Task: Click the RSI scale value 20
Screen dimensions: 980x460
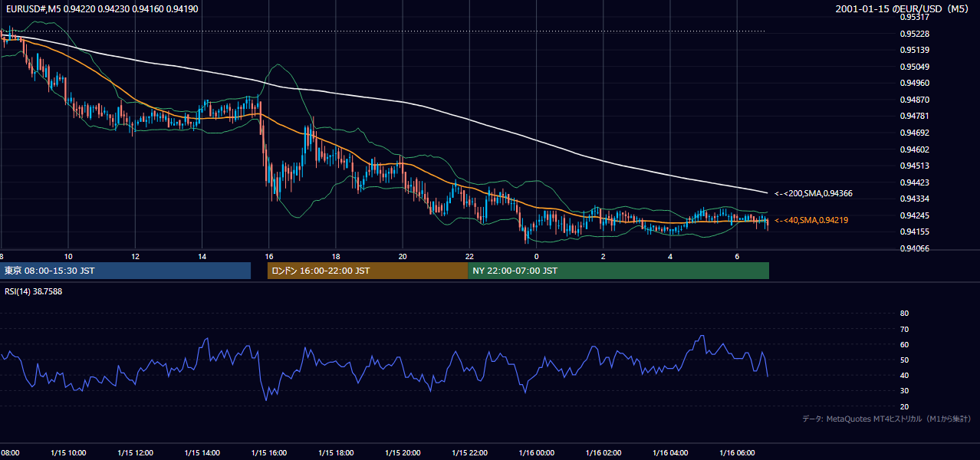Action: [x=904, y=406]
